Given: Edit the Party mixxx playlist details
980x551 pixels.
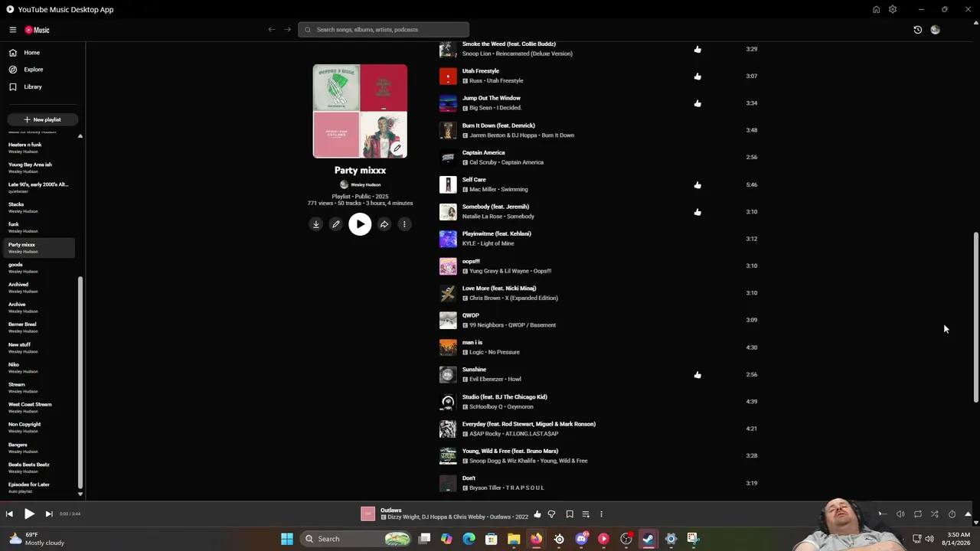Looking at the screenshot, I should click(x=335, y=224).
